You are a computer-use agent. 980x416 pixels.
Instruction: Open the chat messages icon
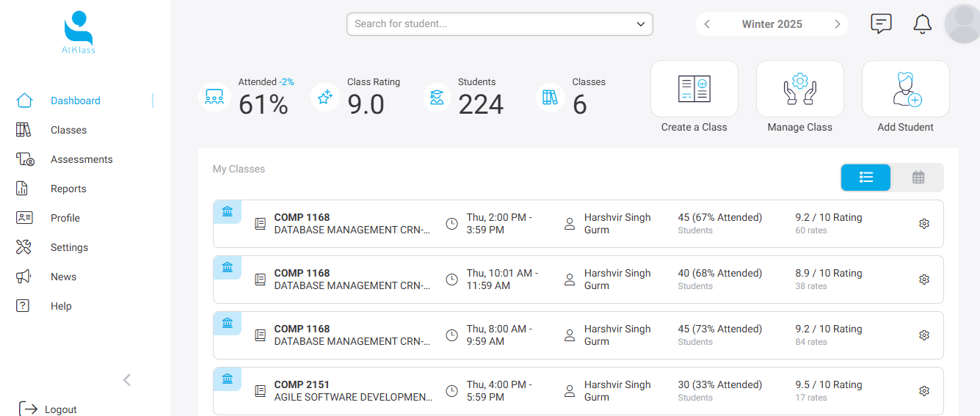(881, 23)
